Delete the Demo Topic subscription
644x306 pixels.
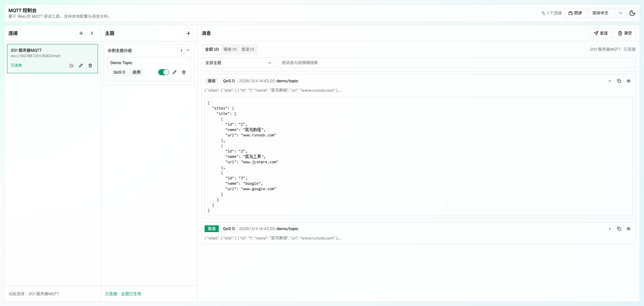pos(184,72)
